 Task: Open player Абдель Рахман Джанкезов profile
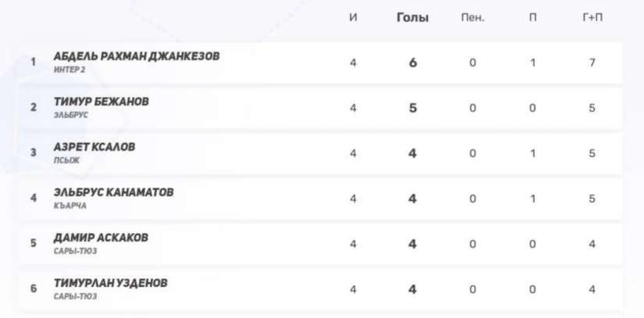[136, 56]
